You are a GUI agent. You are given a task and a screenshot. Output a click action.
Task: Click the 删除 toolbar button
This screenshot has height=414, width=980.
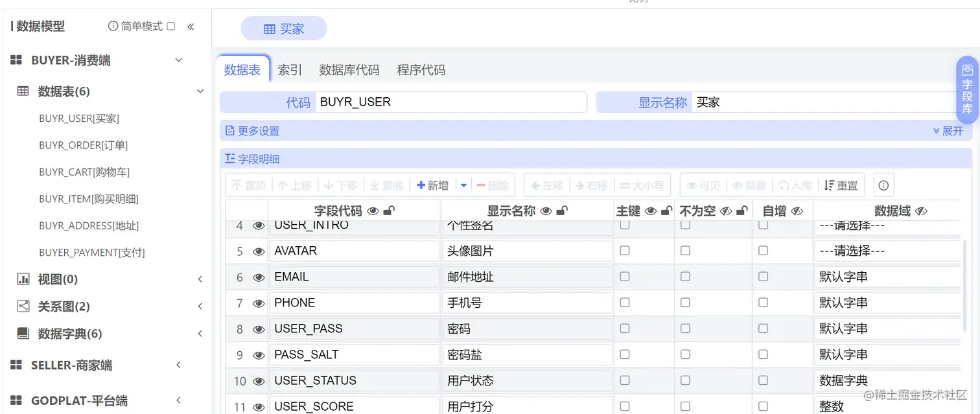coord(493,185)
